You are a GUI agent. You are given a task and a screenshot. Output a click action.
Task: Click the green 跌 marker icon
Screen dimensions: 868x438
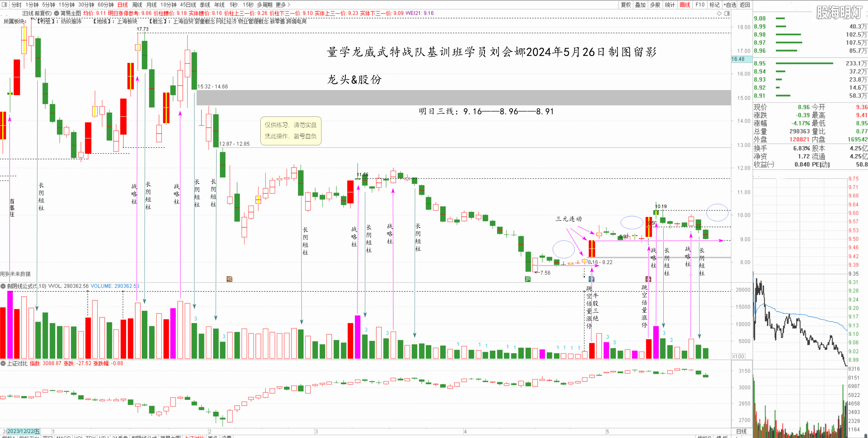(x=528, y=279)
